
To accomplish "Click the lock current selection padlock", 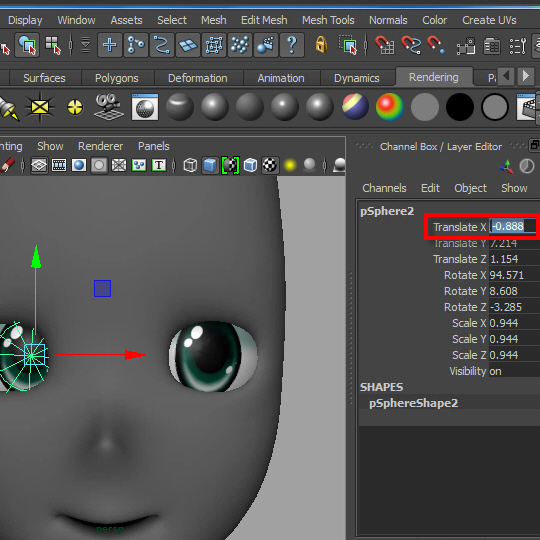I will coord(321,45).
